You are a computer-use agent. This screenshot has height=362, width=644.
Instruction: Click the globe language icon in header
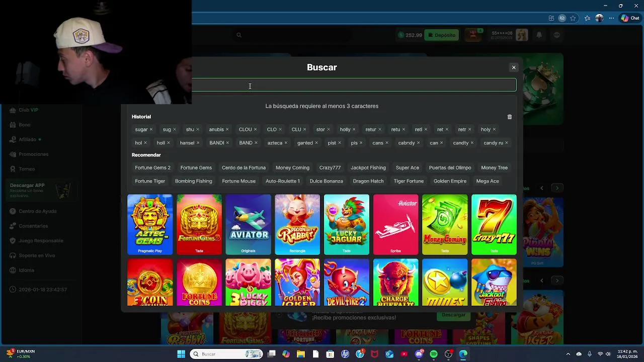point(556,35)
